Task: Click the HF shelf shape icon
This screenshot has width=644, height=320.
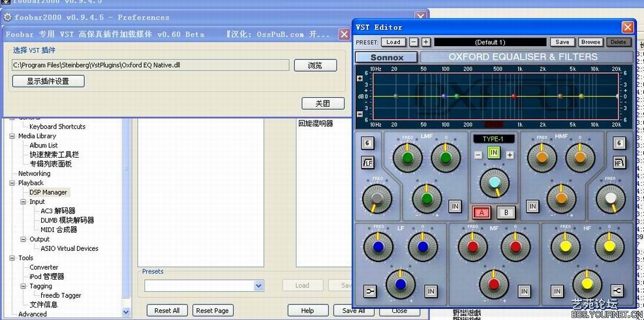Action: 617,291
